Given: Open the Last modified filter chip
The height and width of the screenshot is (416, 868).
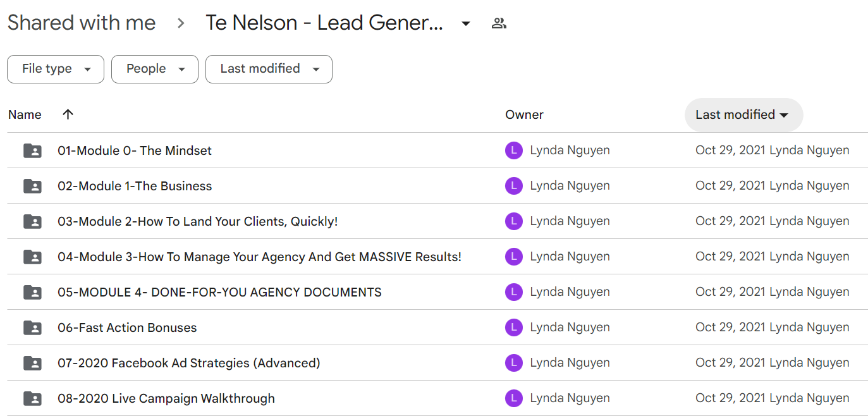Looking at the screenshot, I should tap(269, 69).
